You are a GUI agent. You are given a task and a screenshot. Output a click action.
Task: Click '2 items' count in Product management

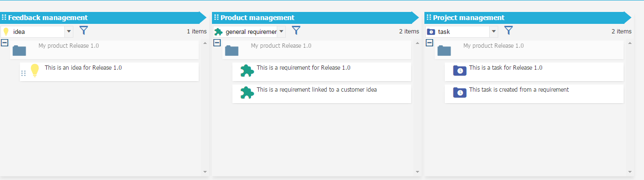pyautogui.click(x=409, y=32)
